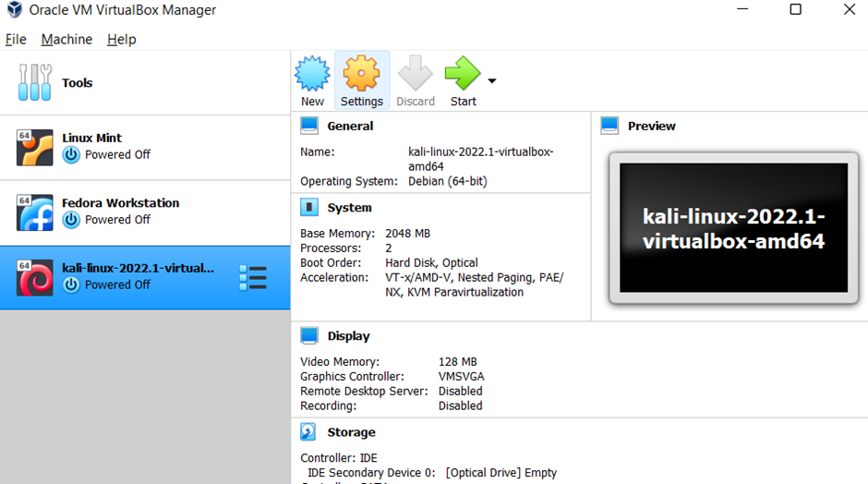Click Remote Desktop Server Disabled value
This screenshot has height=484, width=868.
[x=461, y=391]
